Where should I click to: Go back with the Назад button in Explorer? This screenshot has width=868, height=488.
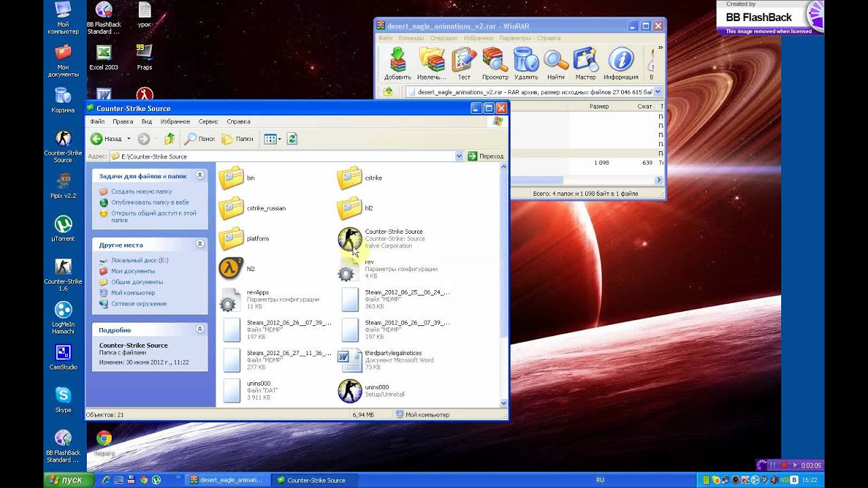pyautogui.click(x=106, y=138)
